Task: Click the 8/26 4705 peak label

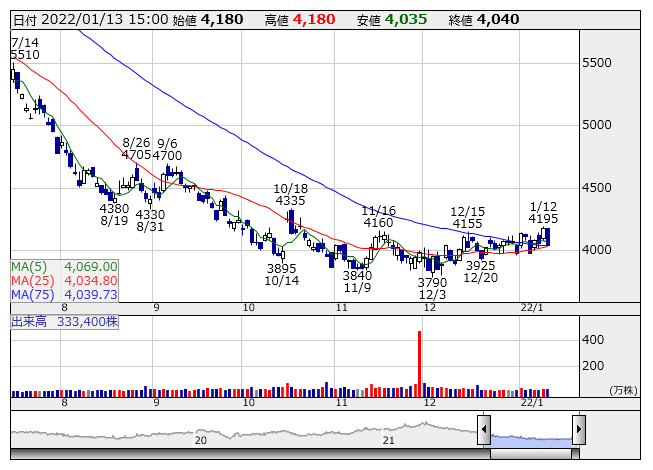Action: pyautogui.click(x=136, y=149)
